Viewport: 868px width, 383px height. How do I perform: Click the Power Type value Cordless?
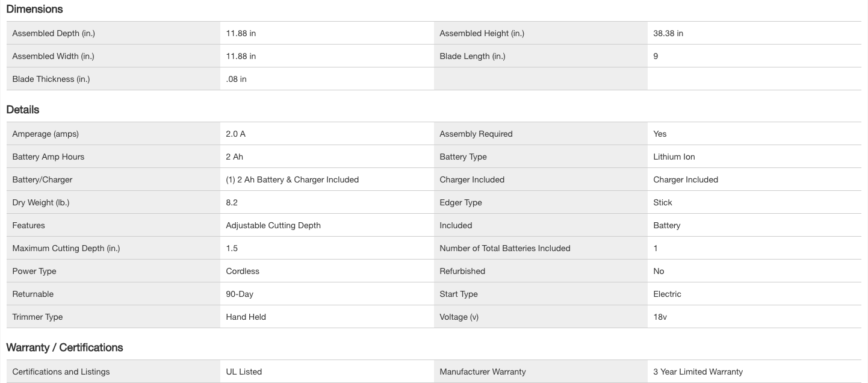(x=243, y=272)
